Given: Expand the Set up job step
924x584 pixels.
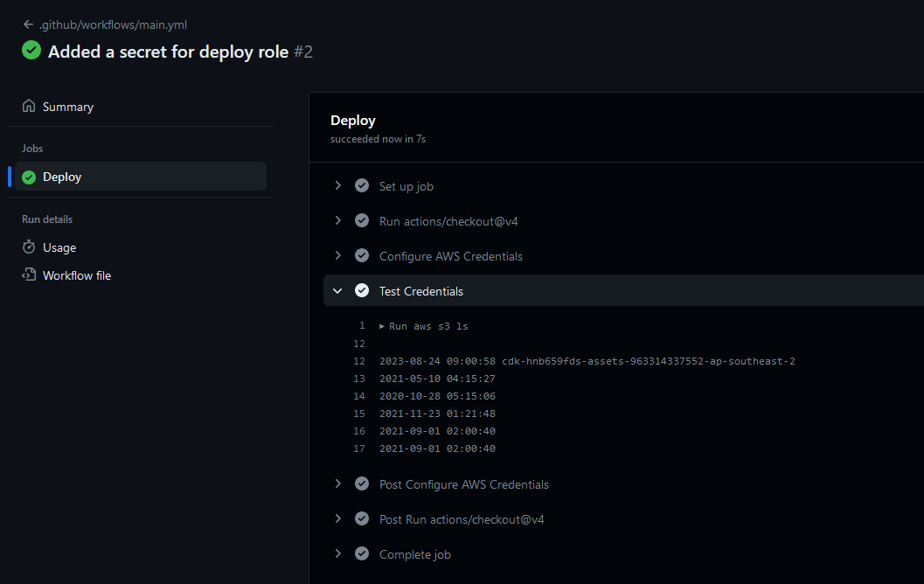Looking at the screenshot, I should [x=337, y=185].
